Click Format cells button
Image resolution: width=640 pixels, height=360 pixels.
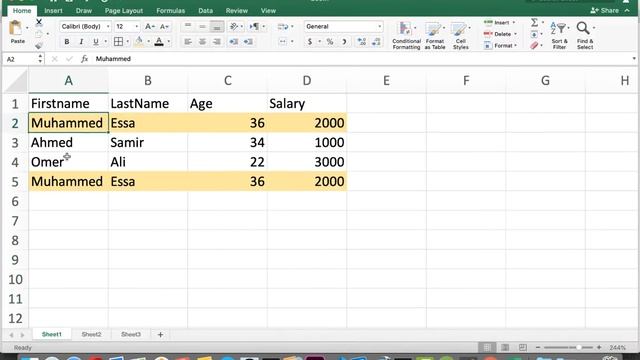tap(500, 45)
